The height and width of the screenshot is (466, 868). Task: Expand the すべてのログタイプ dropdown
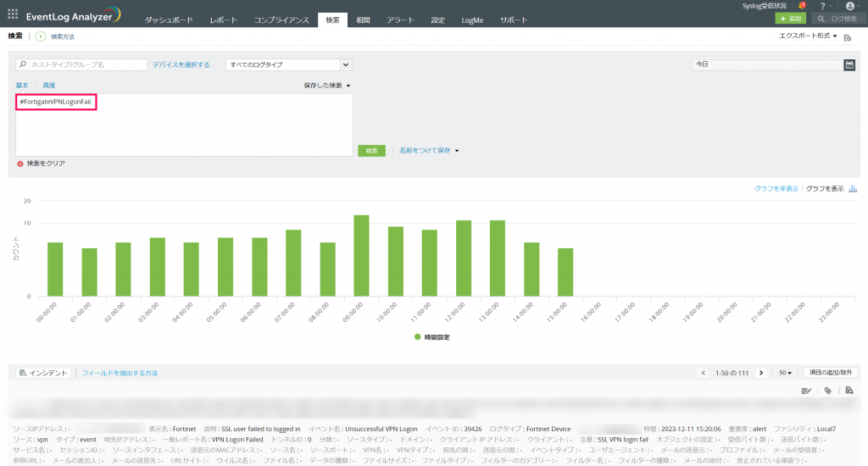(x=288, y=64)
